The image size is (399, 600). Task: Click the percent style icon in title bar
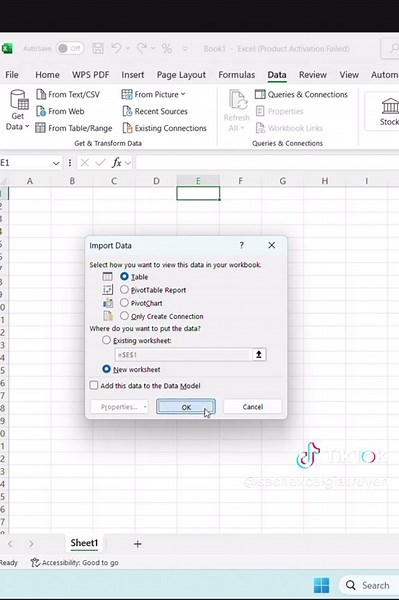click(x=167, y=49)
